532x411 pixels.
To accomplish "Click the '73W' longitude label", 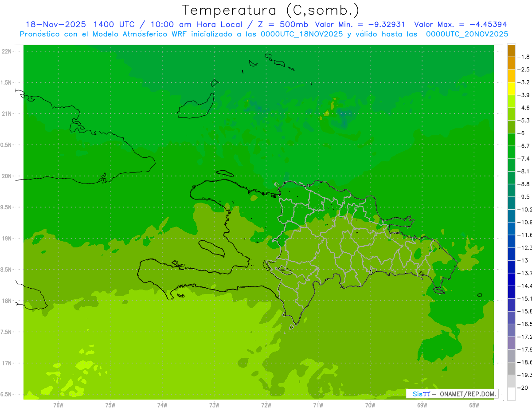I will [214, 405].
